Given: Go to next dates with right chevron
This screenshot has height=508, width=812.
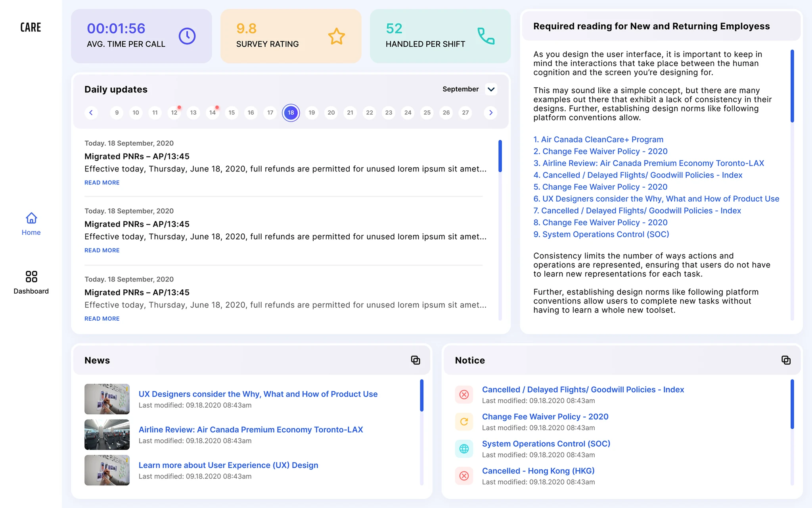Looking at the screenshot, I should pos(491,113).
